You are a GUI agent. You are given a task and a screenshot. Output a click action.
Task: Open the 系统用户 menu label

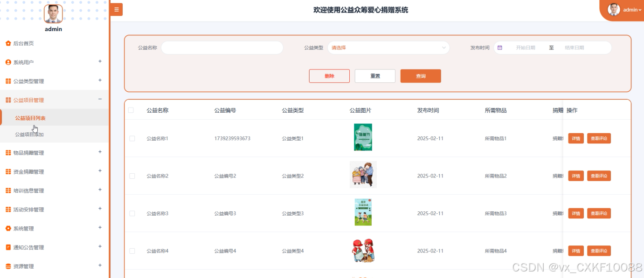(23, 62)
